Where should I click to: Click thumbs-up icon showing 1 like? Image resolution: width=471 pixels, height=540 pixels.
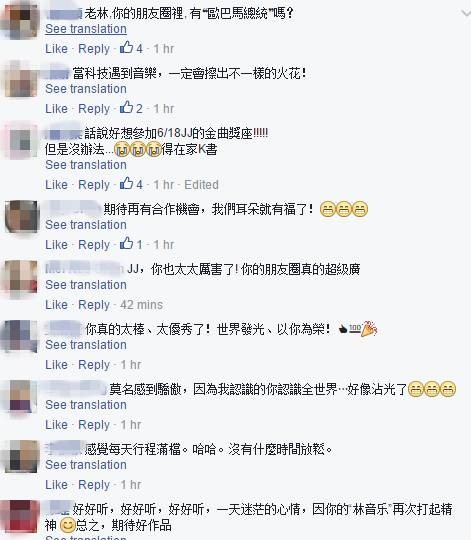pos(127,243)
